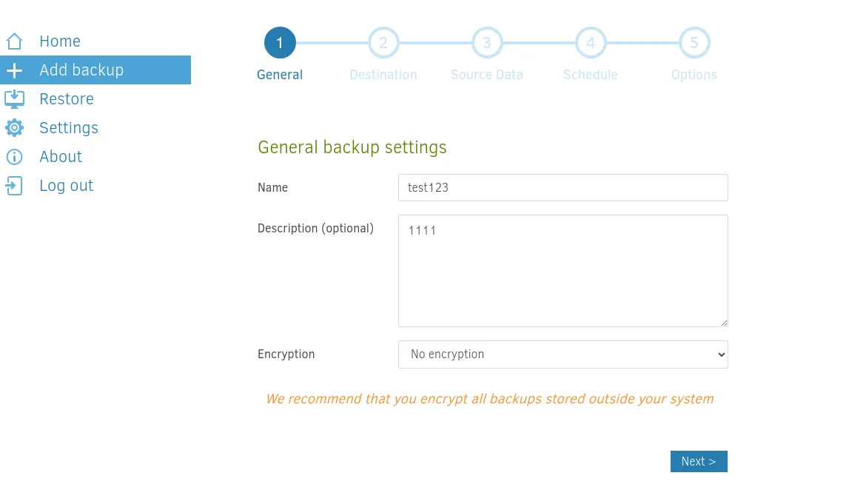This screenshot has height=504, width=866.
Task: Click the plus icon beside Add backup
Action: tap(14, 70)
